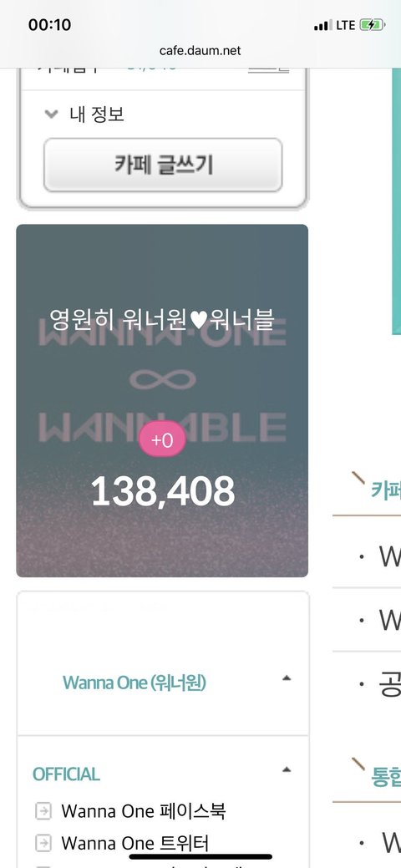Tap the heart symbol in the banner title
The width and height of the screenshot is (401, 868).
coord(198,320)
